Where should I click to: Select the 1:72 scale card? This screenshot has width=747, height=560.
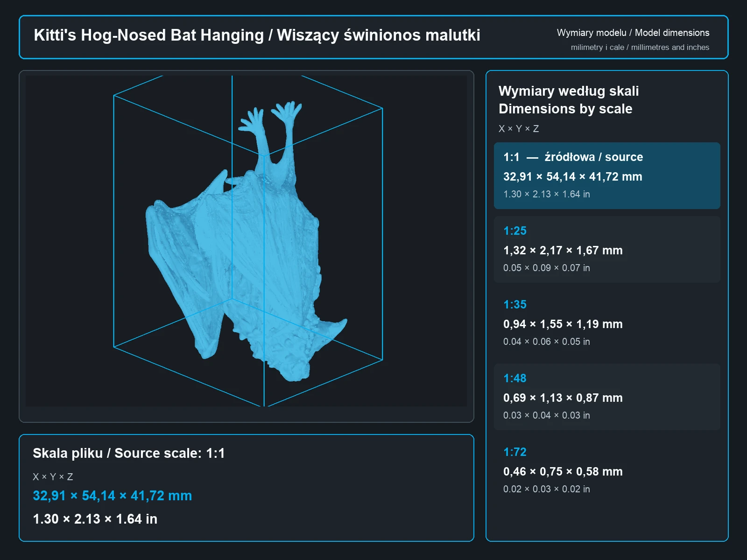click(x=607, y=470)
